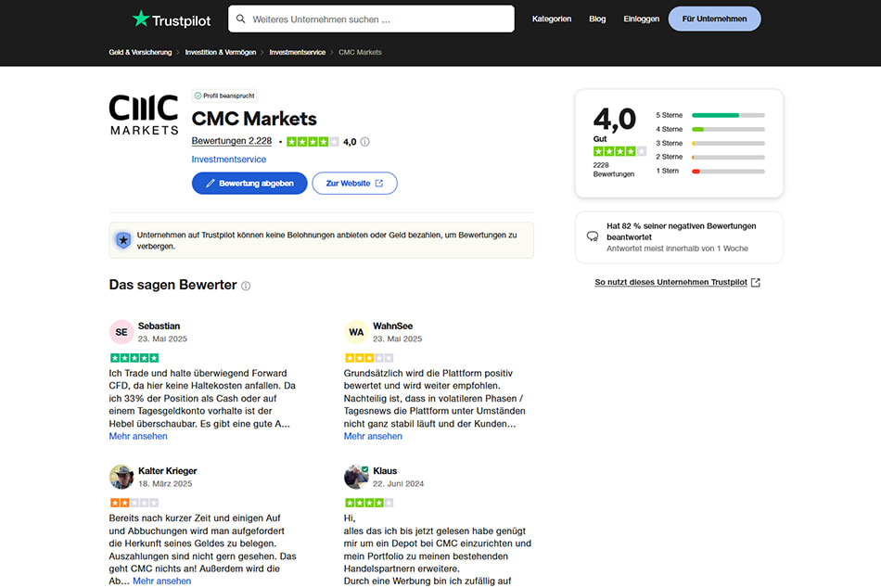This screenshot has width=881, height=588.
Task: Click the Das sagen Bewerter heading
Action: click(x=173, y=285)
